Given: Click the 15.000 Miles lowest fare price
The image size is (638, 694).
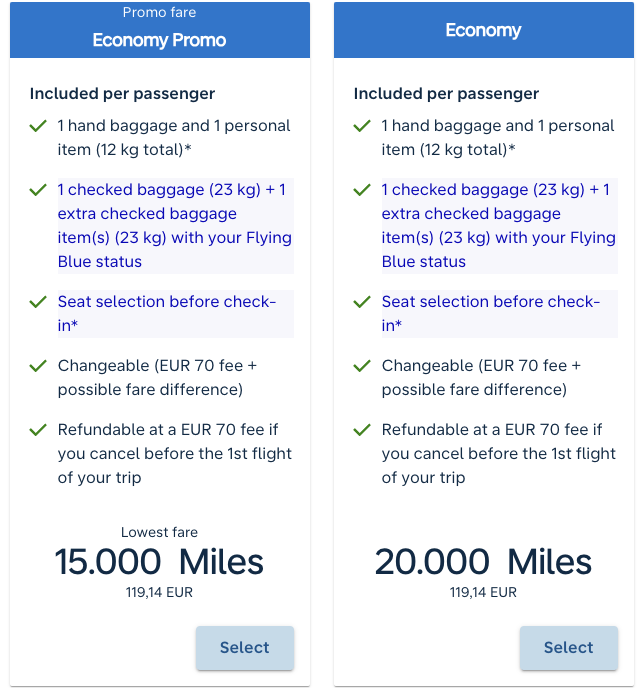Looking at the screenshot, I should tap(159, 562).
